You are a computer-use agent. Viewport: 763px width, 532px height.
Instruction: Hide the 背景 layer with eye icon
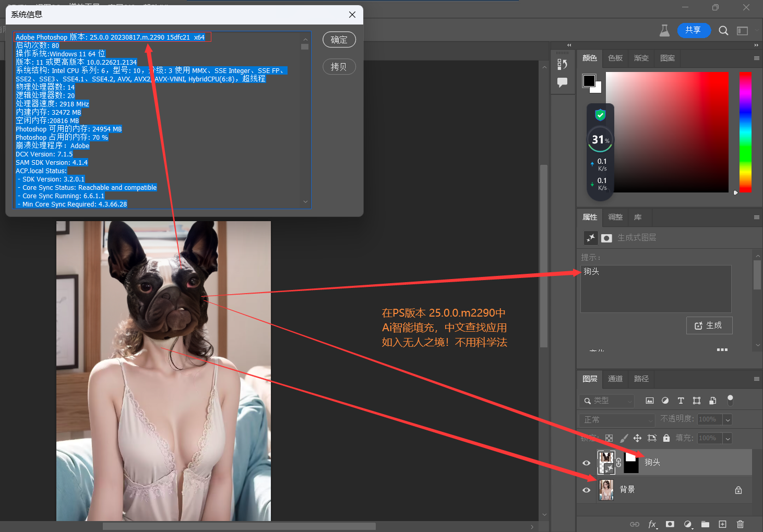coord(587,490)
